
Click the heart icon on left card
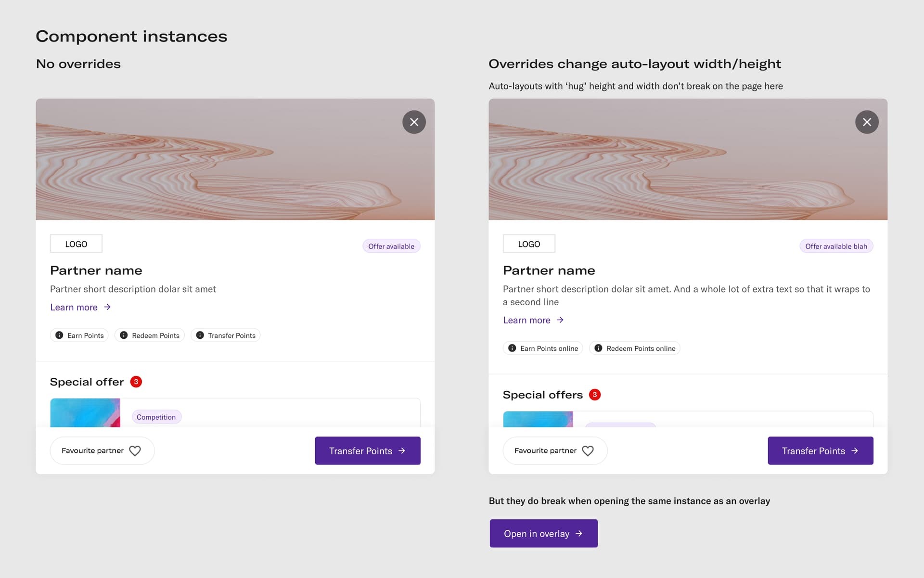click(x=136, y=450)
